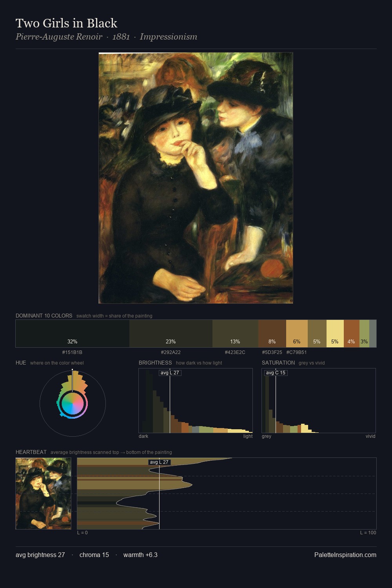Click the small painting thumbnail beside the Heartbeat chart

44,494
